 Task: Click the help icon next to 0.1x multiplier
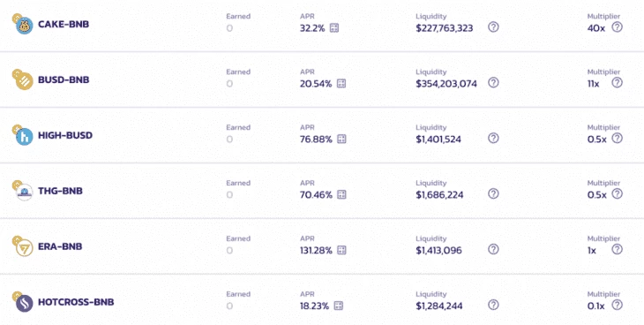click(617, 305)
